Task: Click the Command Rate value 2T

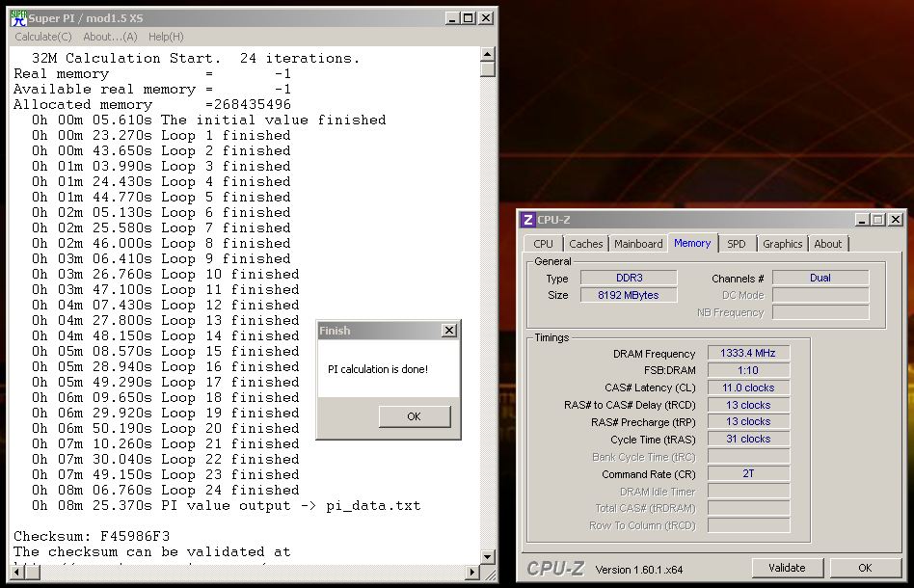Action: [748, 474]
